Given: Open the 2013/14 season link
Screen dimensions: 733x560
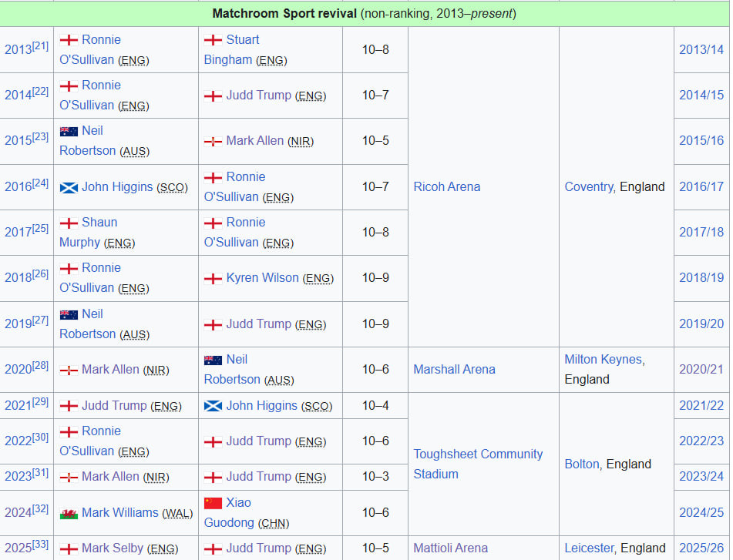Looking at the screenshot, I should (701, 49).
